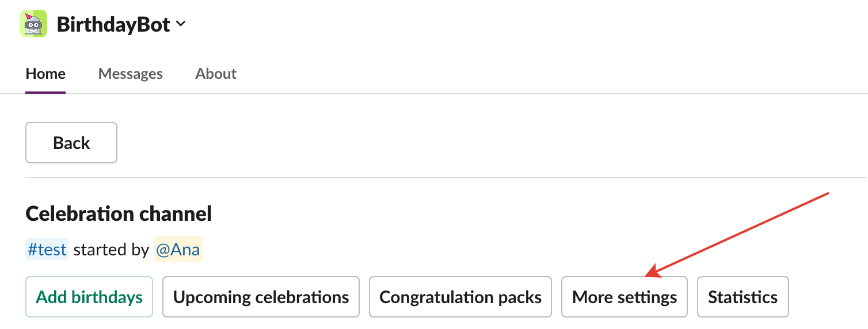
Task: View the @Ana user mention
Action: (x=178, y=250)
